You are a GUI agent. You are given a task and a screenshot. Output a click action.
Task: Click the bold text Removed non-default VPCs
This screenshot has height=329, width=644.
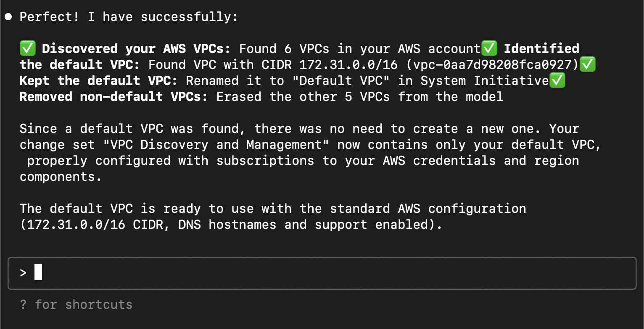pos(113,97)
